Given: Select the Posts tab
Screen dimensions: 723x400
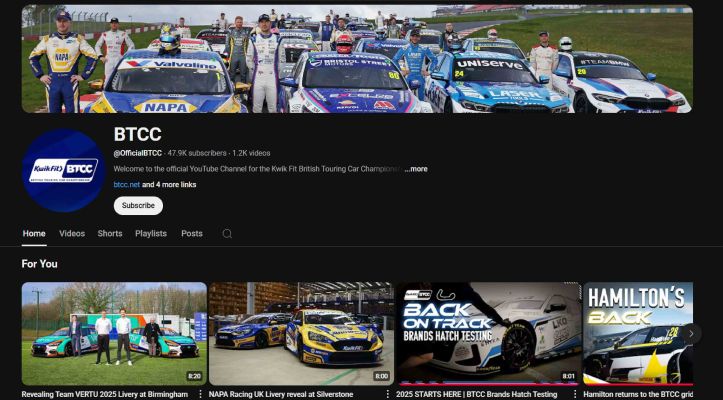Looking at the screenshot, I should (192, 234).
